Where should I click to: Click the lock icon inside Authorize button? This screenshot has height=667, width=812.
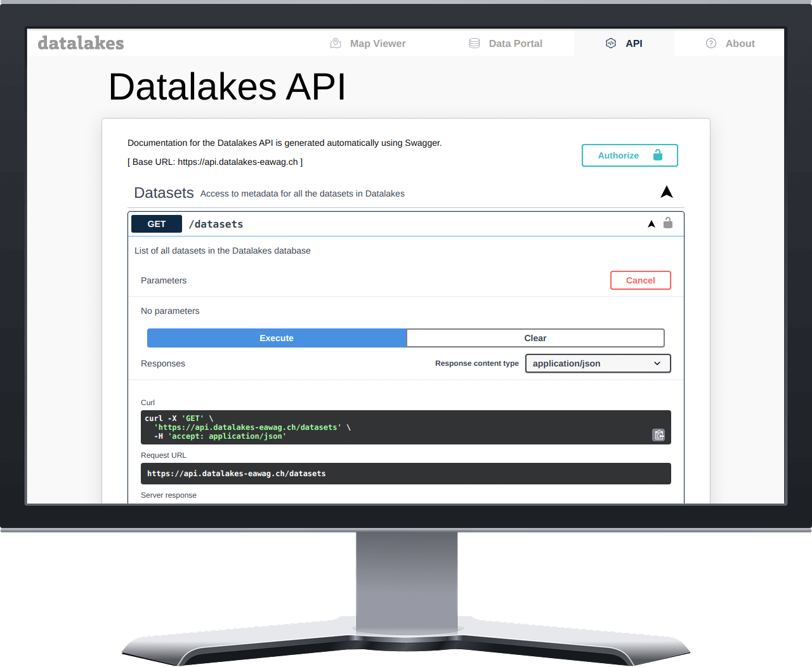[x=658, y=155]
